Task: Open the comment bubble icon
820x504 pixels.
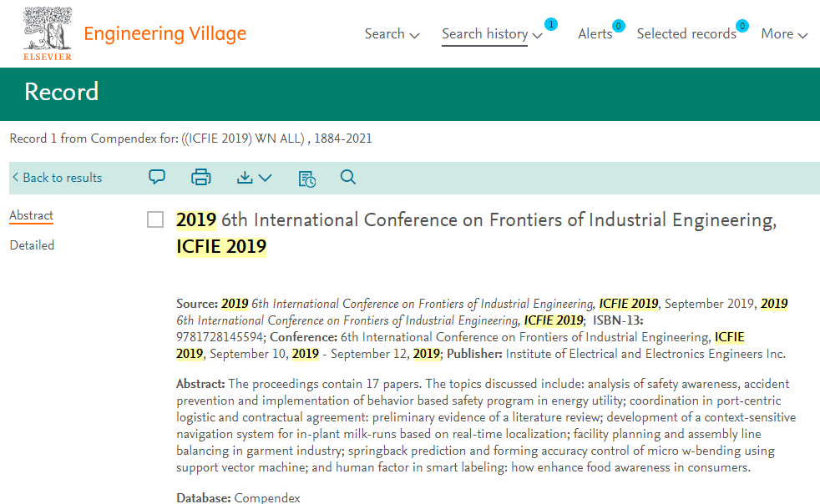Action: (x=157, y=177)
